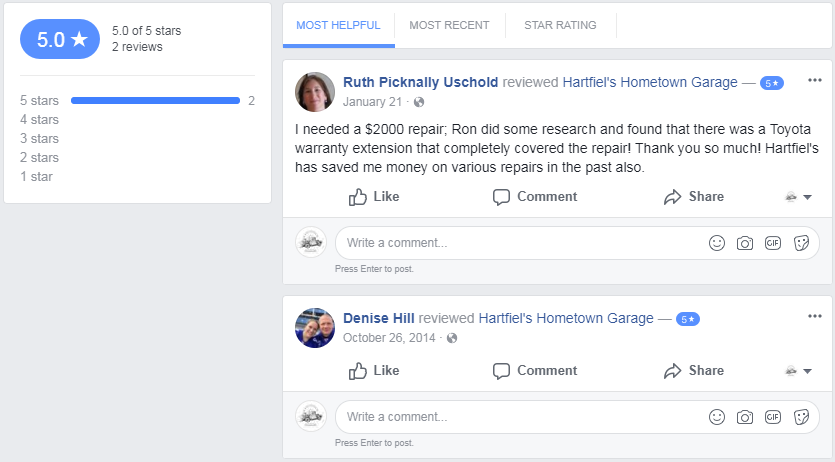Image resolution: width=835 pixels, height=462 pixels.
Task: Like Ruth Picknally Uschold's review
Action: pos(374,196)
